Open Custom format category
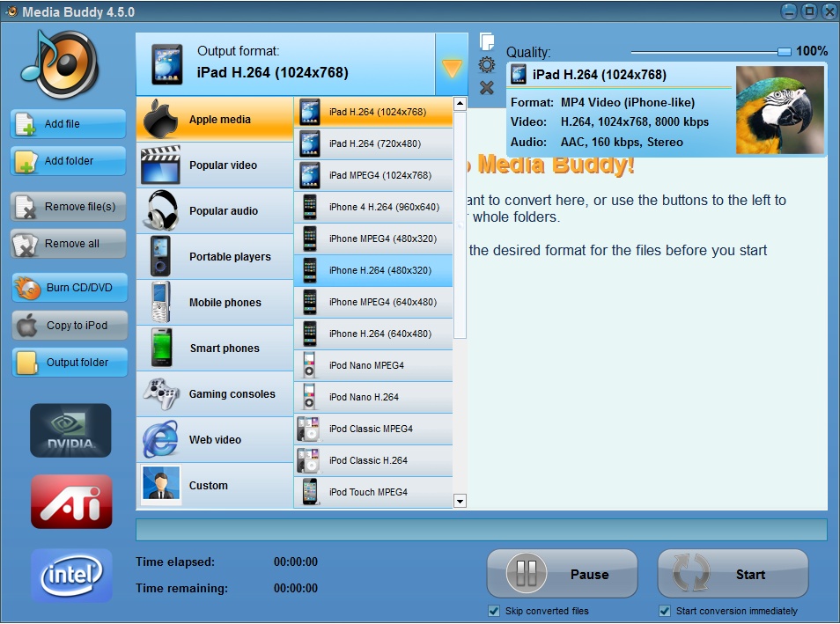The height and width of the screenshot is (624, 840). (x=214, y=485)
